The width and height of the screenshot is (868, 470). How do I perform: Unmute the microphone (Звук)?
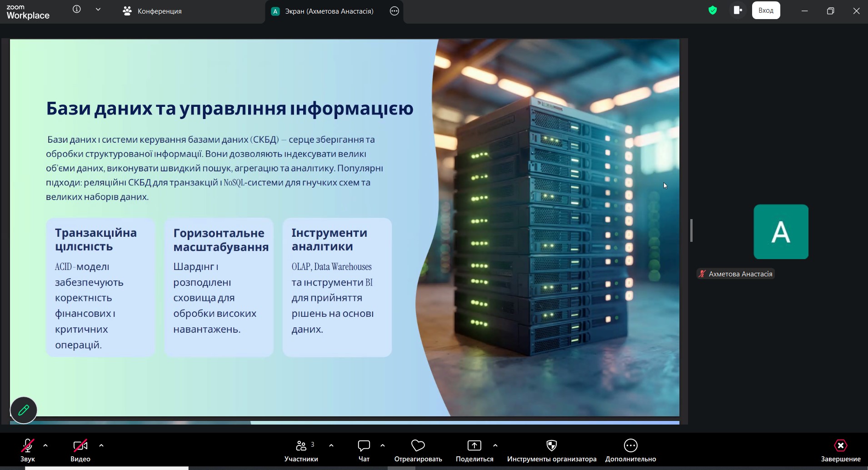(x=28, y=445)
